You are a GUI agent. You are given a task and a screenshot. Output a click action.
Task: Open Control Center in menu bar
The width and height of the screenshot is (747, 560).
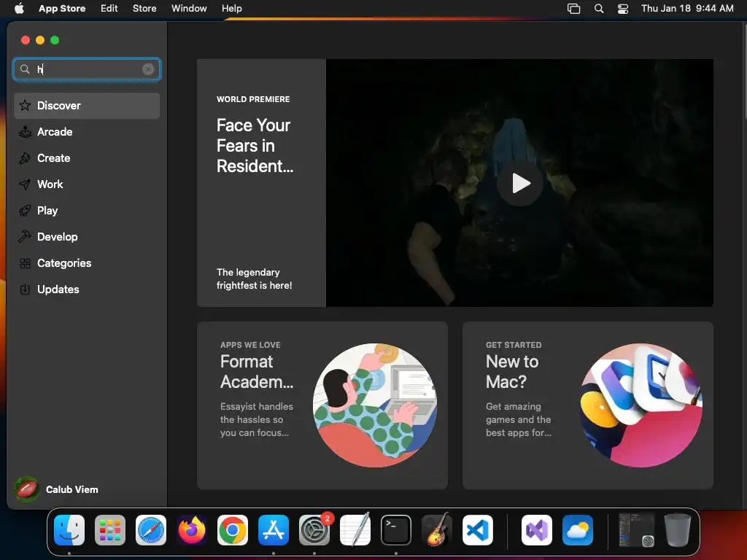(623, 9)
